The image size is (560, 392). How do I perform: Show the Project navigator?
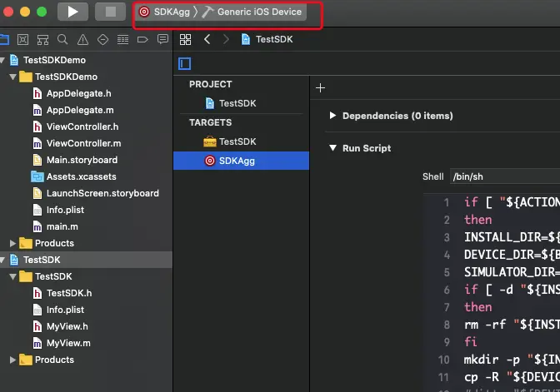(4, 39)
